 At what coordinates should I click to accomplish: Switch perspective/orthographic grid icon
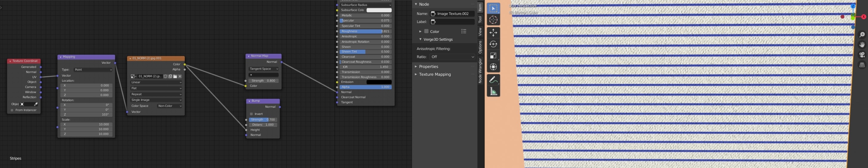862,65
